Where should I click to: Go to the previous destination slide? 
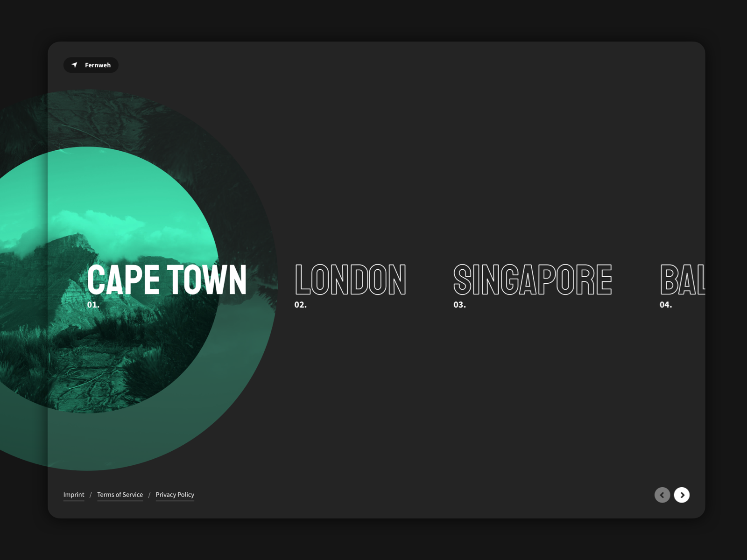(x=662, y=495)
